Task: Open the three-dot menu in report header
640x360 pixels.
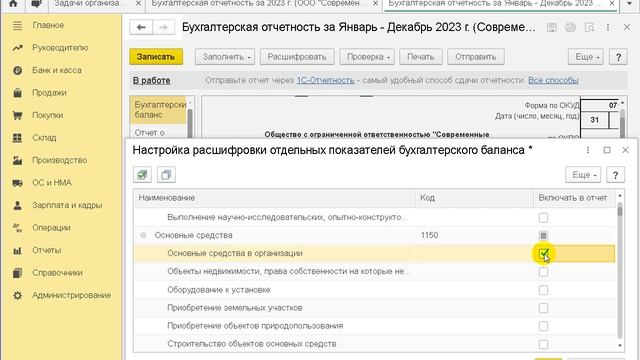Action: pyautogui.click(x=608, y=27)
